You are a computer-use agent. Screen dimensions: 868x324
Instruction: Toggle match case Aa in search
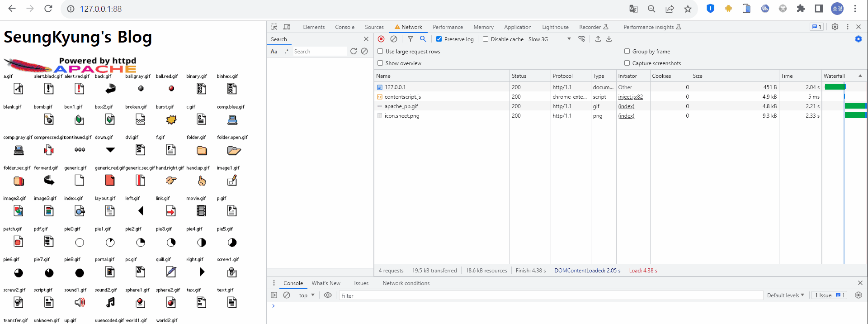pyautogui.click(x=274, y=52)
